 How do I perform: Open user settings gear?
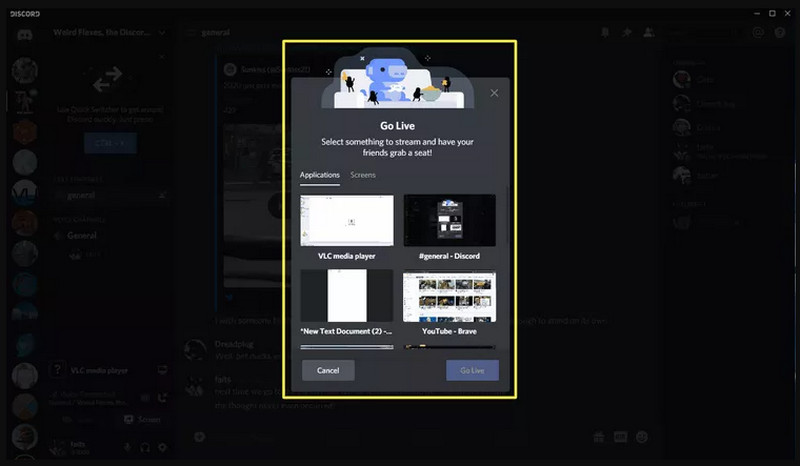point(162,446)
